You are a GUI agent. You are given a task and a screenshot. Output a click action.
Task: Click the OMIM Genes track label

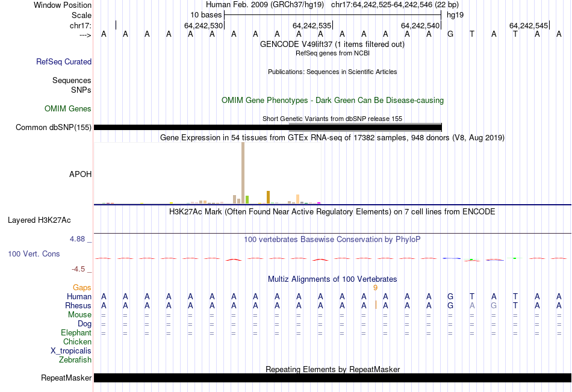tap(67, 109)
